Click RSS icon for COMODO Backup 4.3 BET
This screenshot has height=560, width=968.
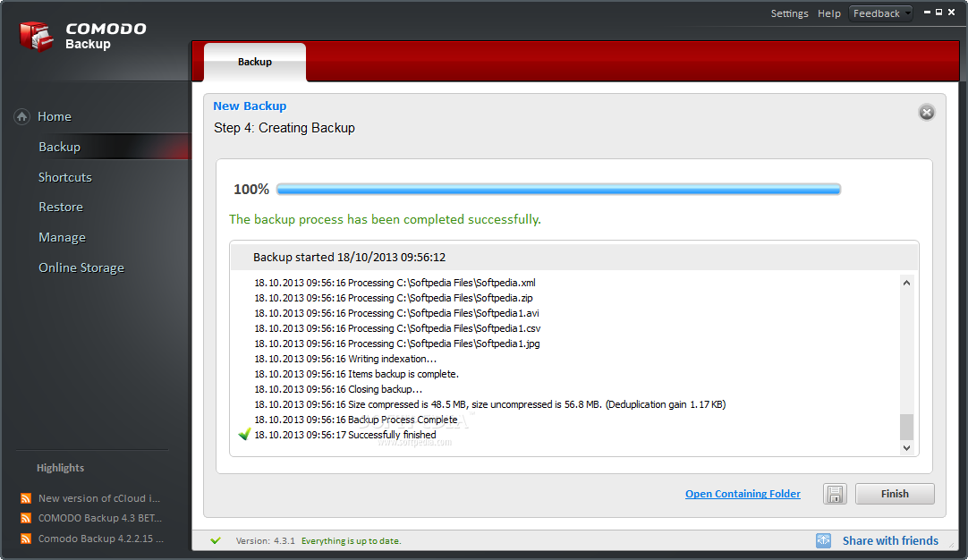pyautogui.click(x=26, y=518)
